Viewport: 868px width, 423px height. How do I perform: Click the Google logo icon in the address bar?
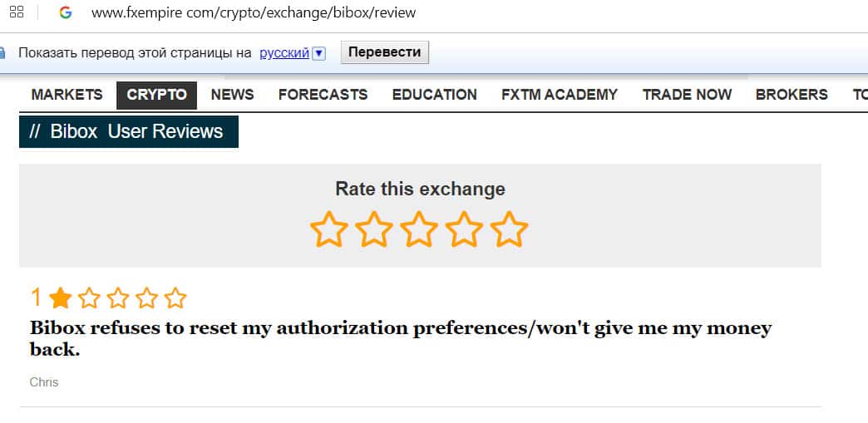[x=66, y=12]
